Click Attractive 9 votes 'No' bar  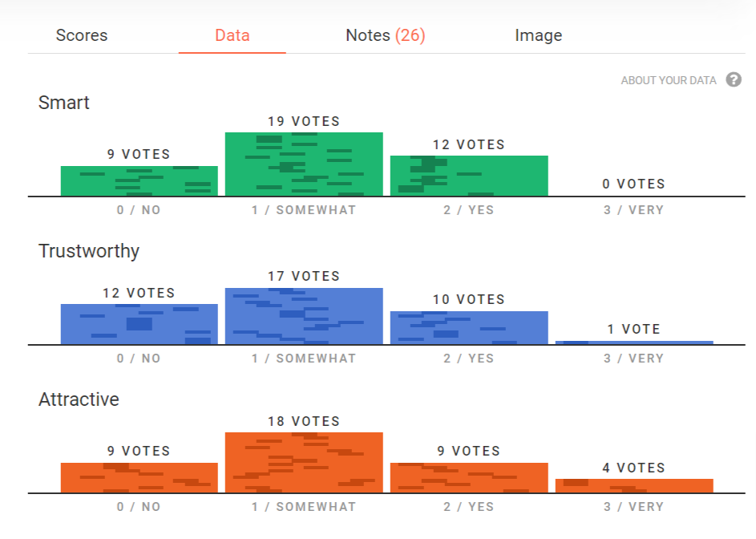[139, 477]
